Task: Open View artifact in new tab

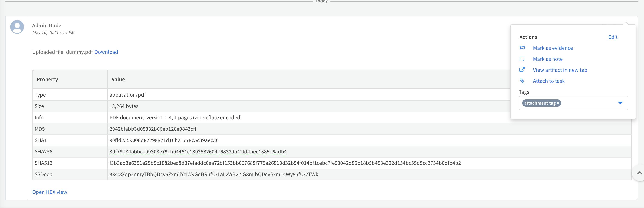Action: (560, 70)
